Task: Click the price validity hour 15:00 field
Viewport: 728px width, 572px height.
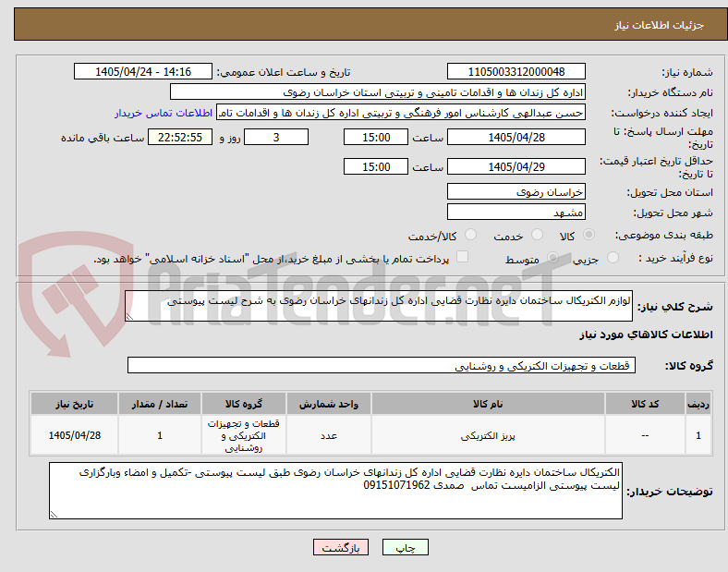Action: click(376, 166)
